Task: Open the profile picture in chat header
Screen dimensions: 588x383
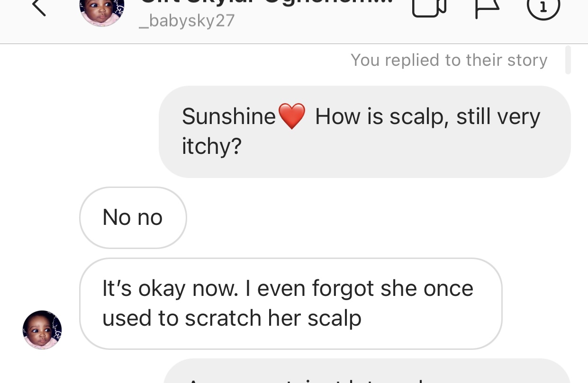Action: [x=102, y=10]
